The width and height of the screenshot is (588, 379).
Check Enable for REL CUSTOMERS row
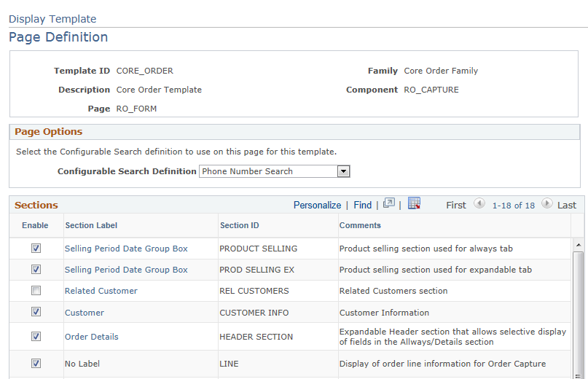(36, 290)
